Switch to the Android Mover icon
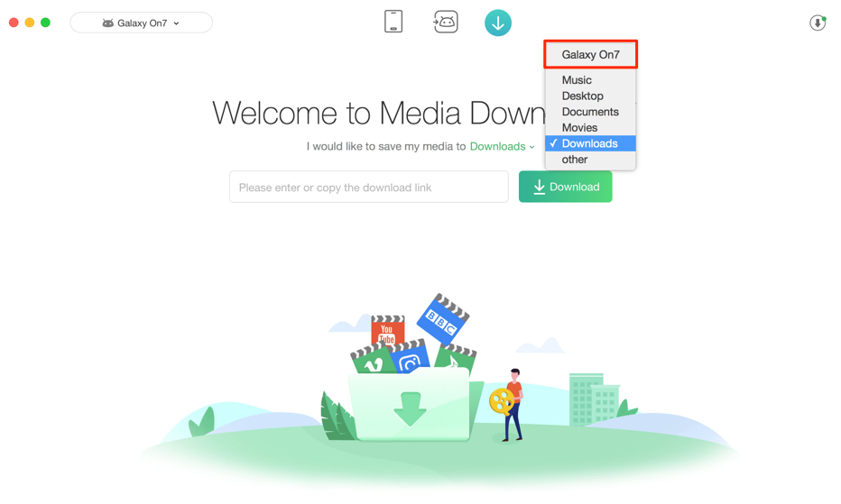Image resolution: width=841 pixels, height=504 pixels. (x=446, y=22)
